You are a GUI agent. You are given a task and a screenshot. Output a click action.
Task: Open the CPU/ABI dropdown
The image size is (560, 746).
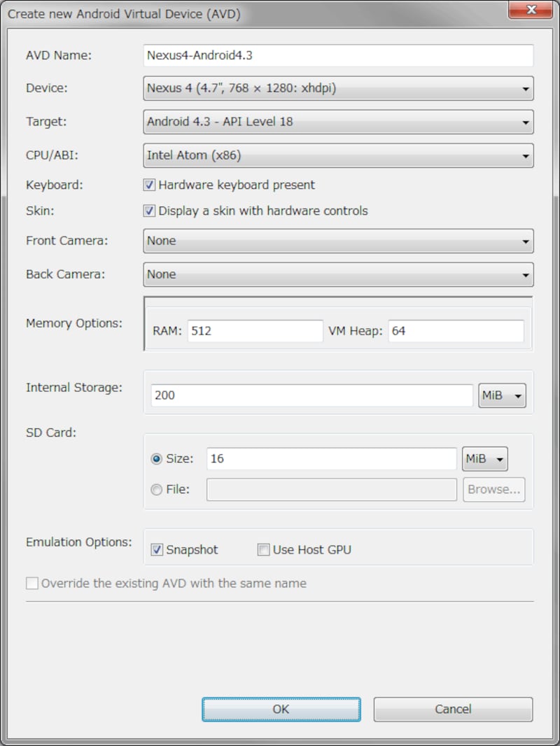point(338,155)
